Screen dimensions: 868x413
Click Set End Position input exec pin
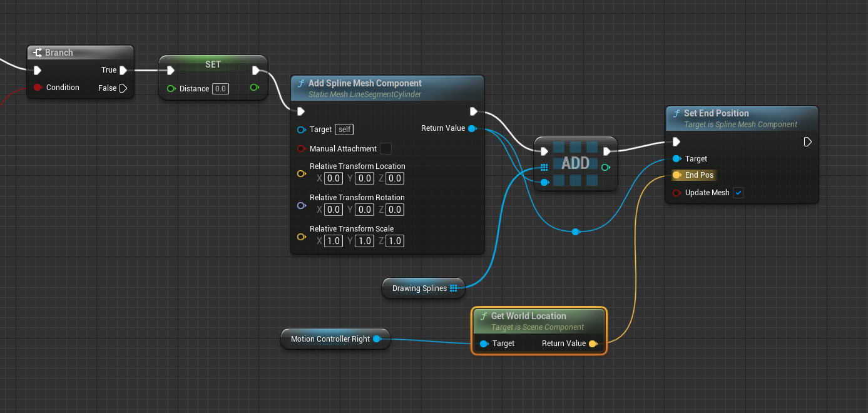(677, 142)
